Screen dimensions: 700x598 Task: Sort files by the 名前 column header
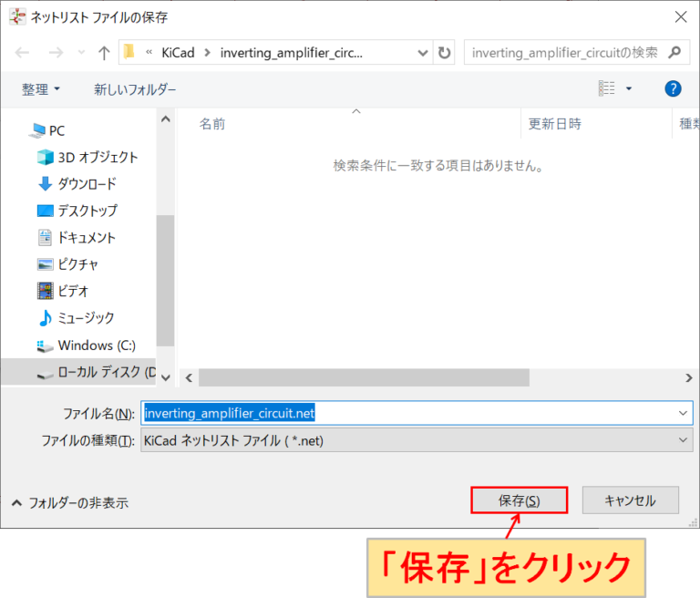pyautogui.click(x=212, y=124)
